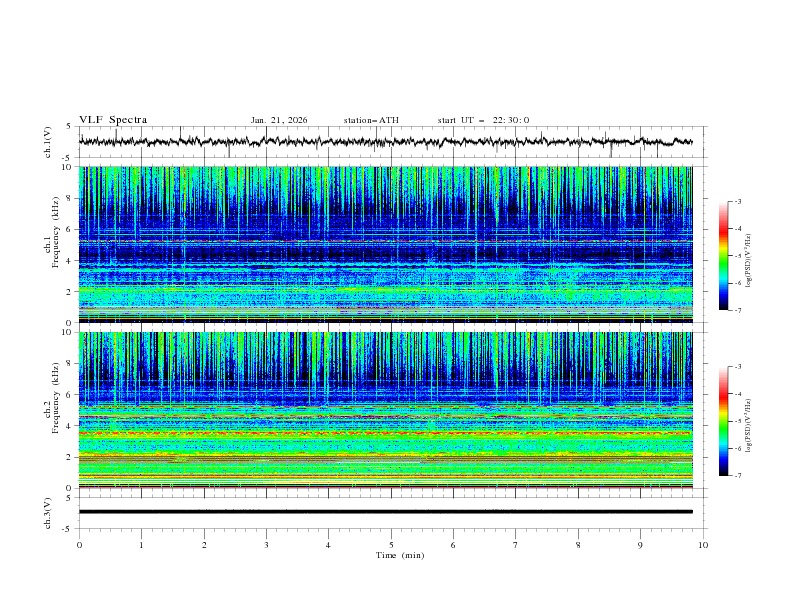Click the "3" tick on the time axis
The width and height of the screenshot is (792, 612).
click(x=266, y=545)
